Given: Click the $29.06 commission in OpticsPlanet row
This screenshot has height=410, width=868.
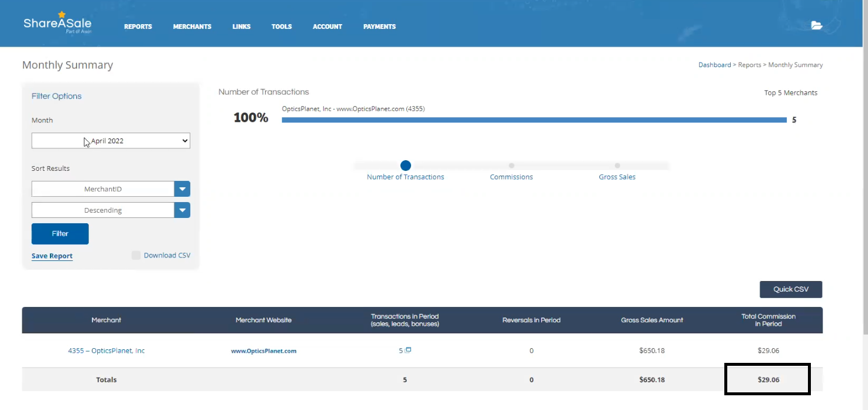Looking at the screenshot, I should [x=768, y=351].
